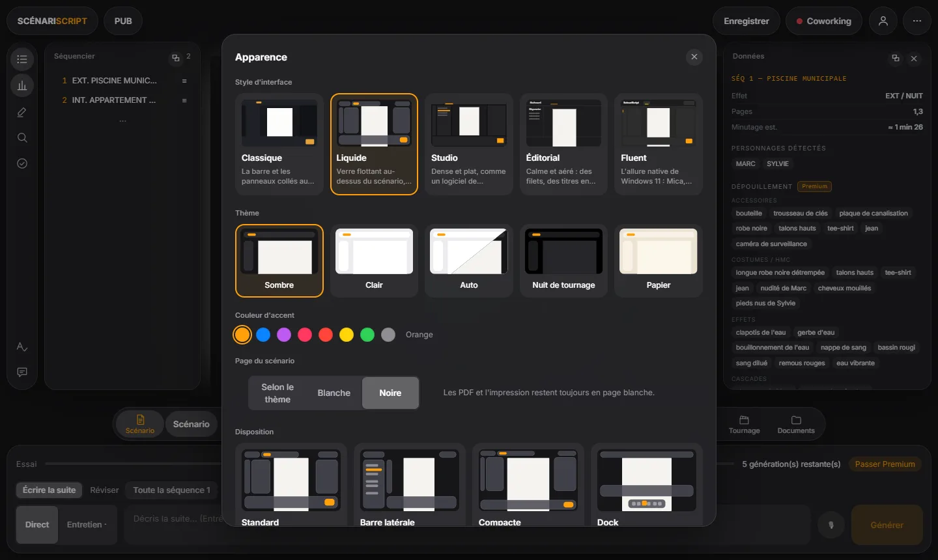Set scenario page to Blanche
Viewport: 938px width, 560px height.
click(334, 393)
